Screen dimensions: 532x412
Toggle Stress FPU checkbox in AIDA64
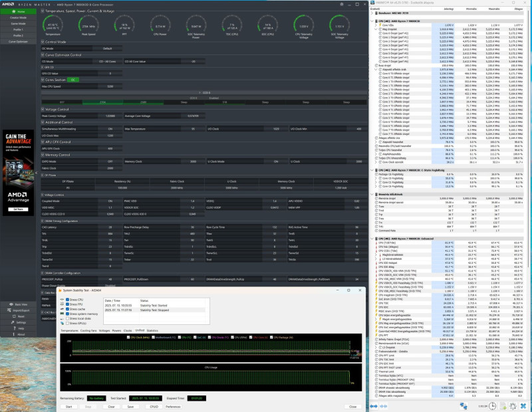(68, 304)
